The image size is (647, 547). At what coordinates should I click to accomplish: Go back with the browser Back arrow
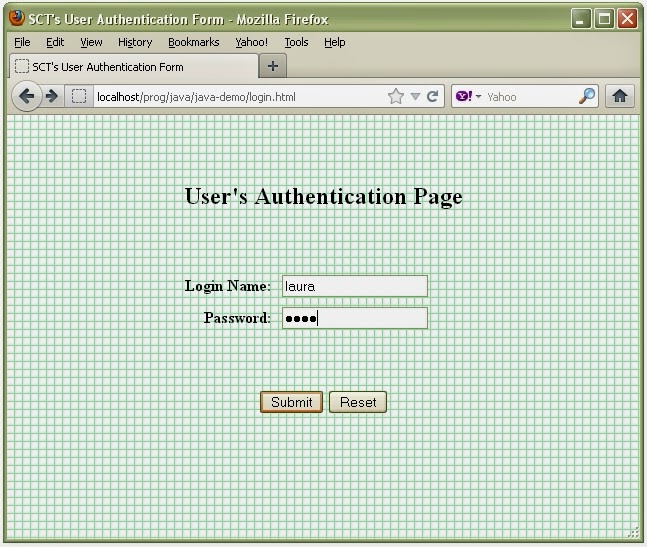[x=27, y=97]
